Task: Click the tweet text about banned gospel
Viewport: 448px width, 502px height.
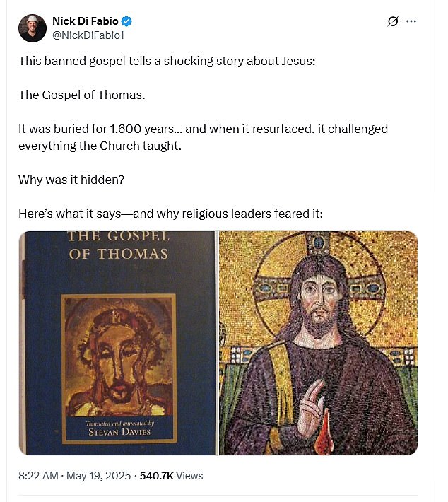Action: pyautogui.click(x=167, y=61)
